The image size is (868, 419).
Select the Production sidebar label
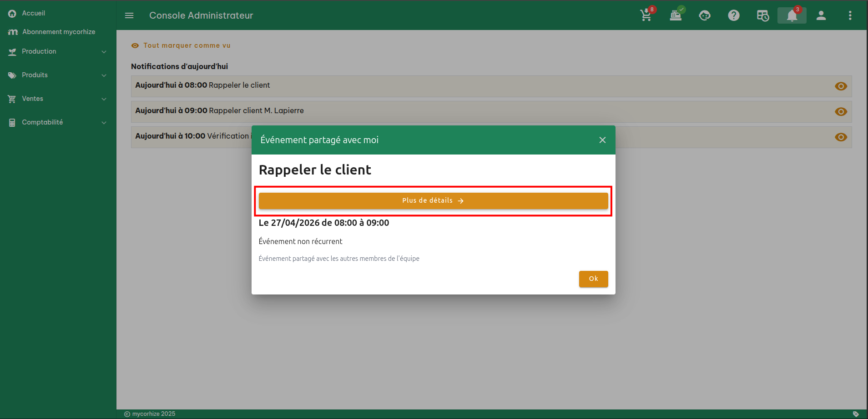tap(39, 51)
